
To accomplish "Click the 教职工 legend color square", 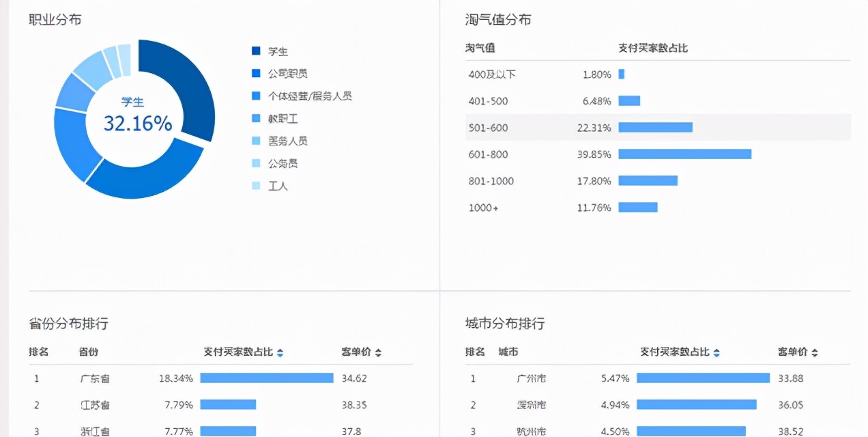I will pyautogui.click(x=256, y=119).
